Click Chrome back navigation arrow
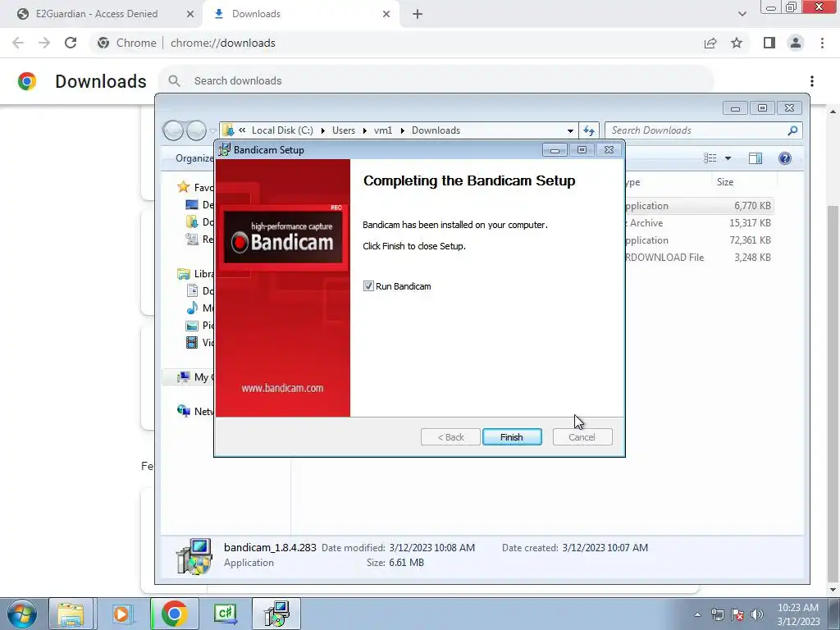This screenshot has width=840, height=630. [x=18, y=43]
